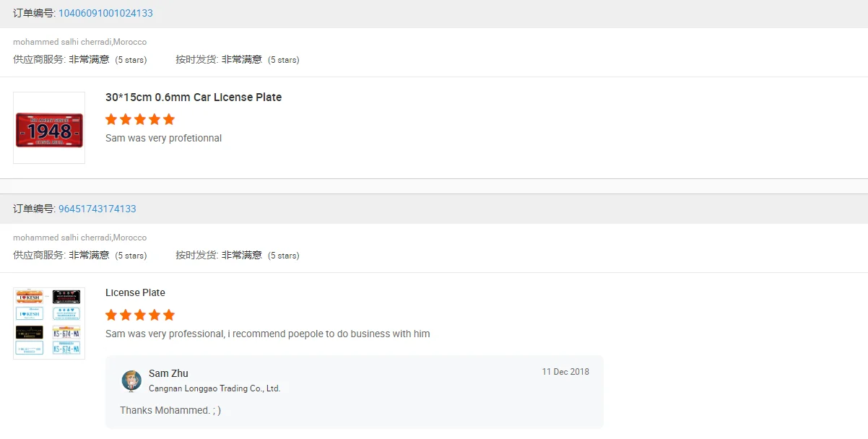Click 'Cangnan Longgao Trading Co., Ltd.' company name

tap(214, 388)
